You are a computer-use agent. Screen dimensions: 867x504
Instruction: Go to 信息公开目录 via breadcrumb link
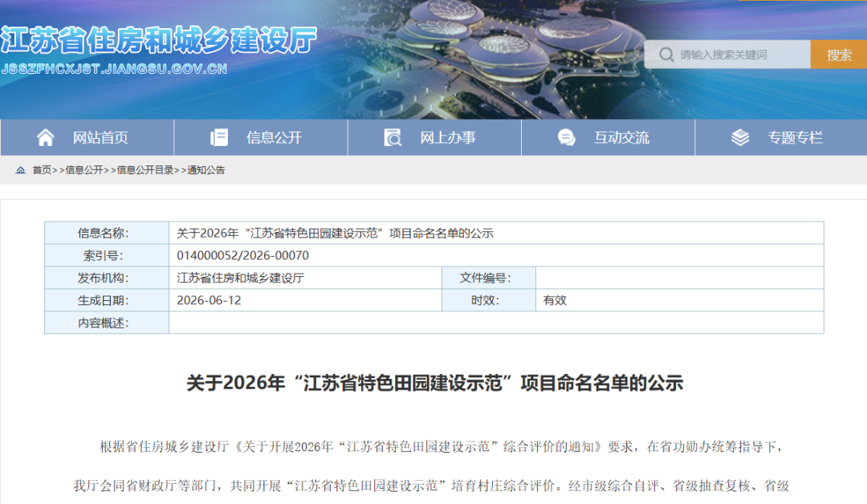coord(145,170)
